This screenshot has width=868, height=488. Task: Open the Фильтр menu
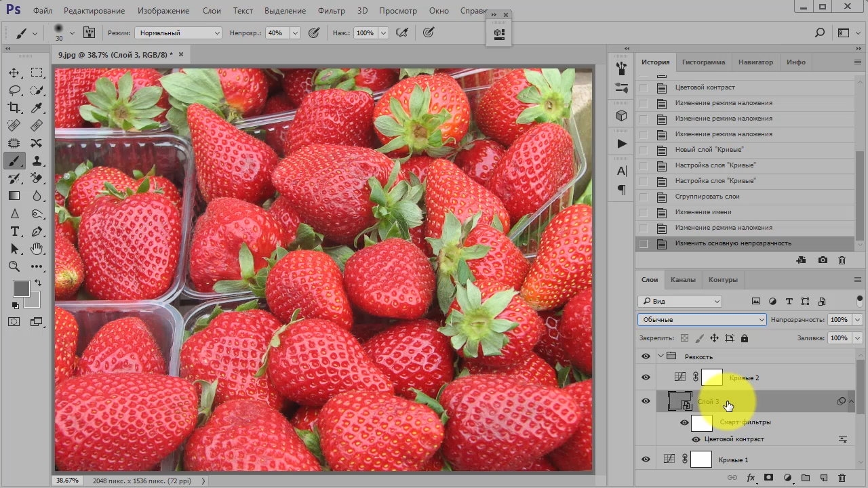(x=332, y=11)
